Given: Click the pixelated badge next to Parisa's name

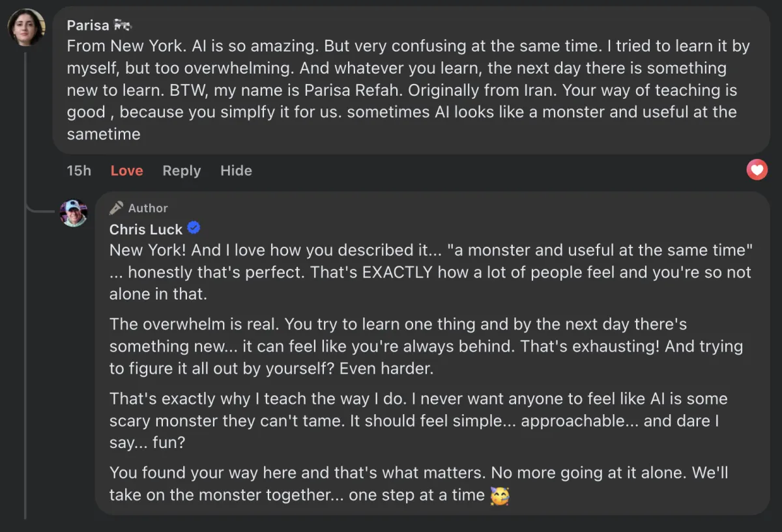Looking at the screenshot, I should [x=123, y=25].
